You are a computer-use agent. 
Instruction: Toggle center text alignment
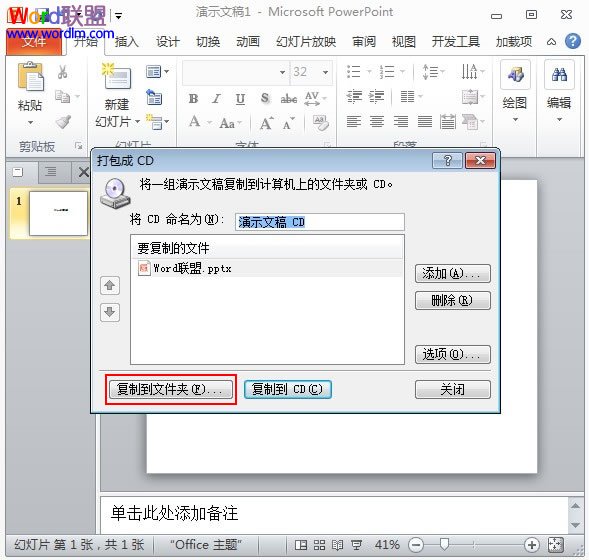pyautogui.click(x=377, y=122)
